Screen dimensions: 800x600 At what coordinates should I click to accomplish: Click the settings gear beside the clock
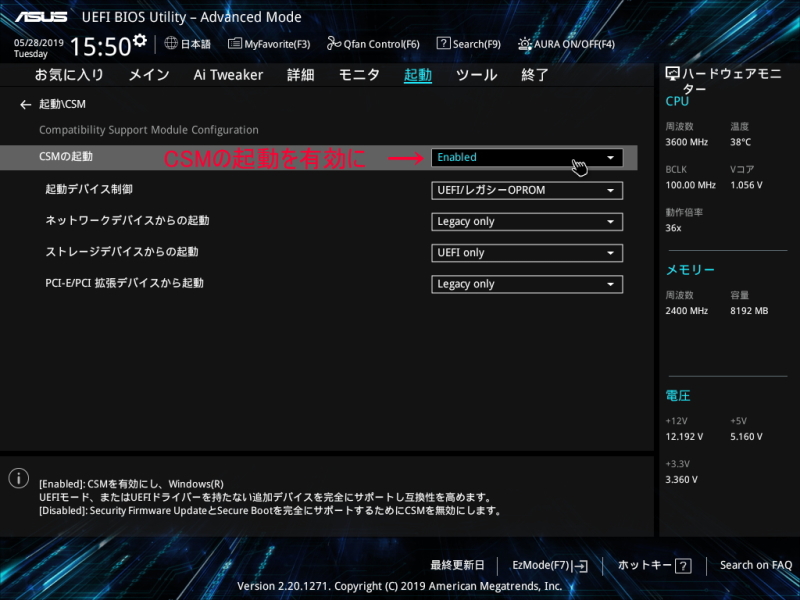click(140, 41)
